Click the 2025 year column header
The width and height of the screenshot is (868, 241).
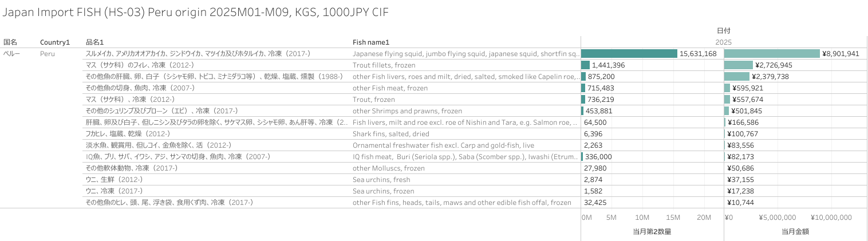click(724, 42)
